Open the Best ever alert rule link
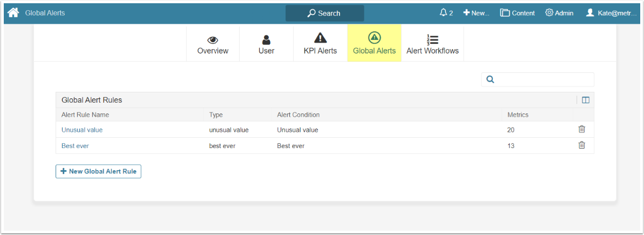644x235 pixels. (x=75, y=146)
